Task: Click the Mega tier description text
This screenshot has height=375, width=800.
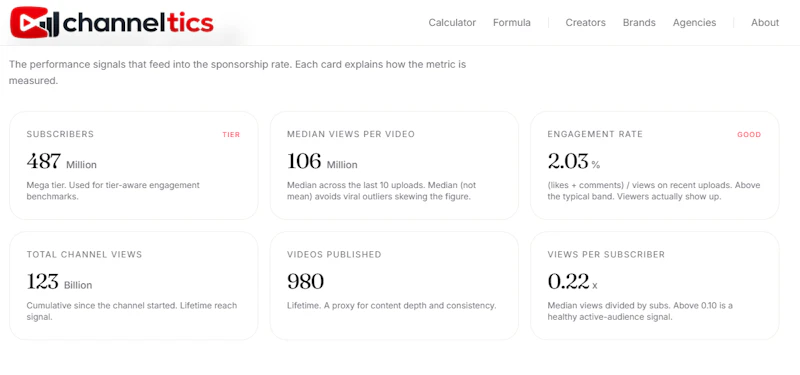Action: [113, 191]
